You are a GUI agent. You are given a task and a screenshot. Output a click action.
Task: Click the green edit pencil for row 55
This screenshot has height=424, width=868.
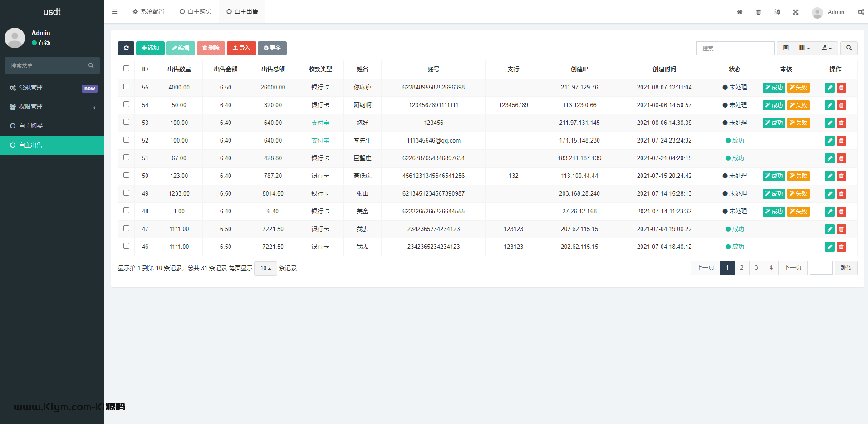coord(829,88)
